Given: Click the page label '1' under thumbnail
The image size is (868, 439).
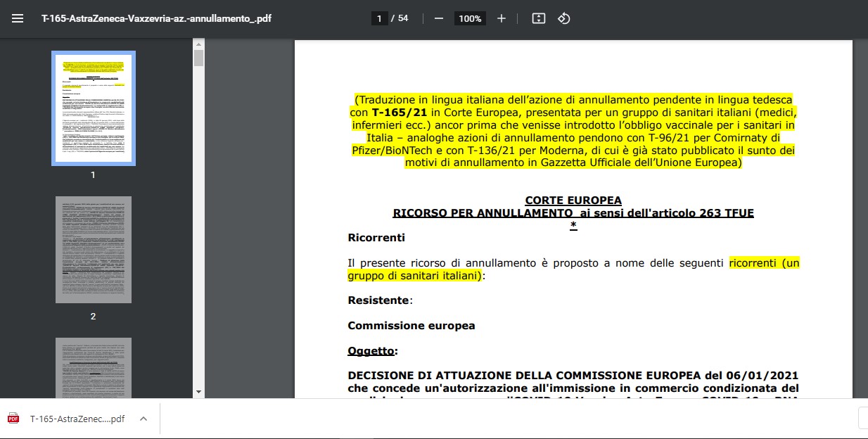Looking at the screenshot, I should pyautogui.click(x=93, y=175).
